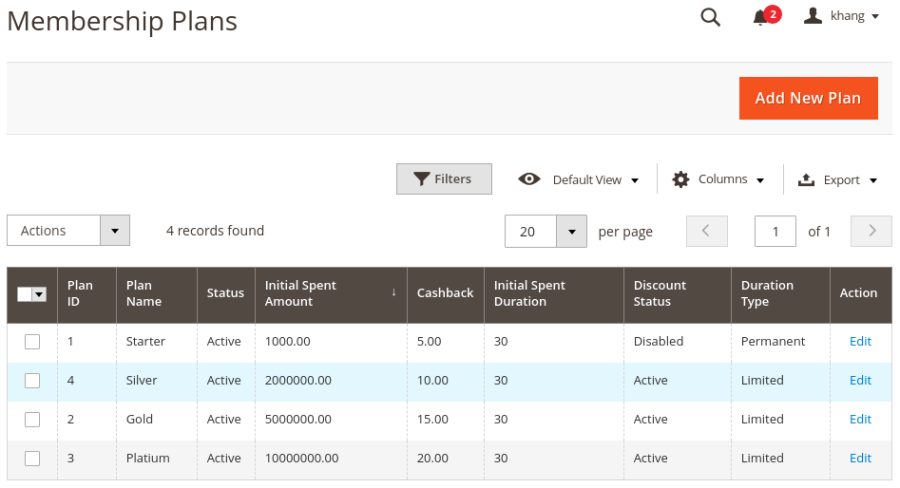900x488 pixels.
Task: Click the 5000000.00 amount cell
Action: [331, 420]
